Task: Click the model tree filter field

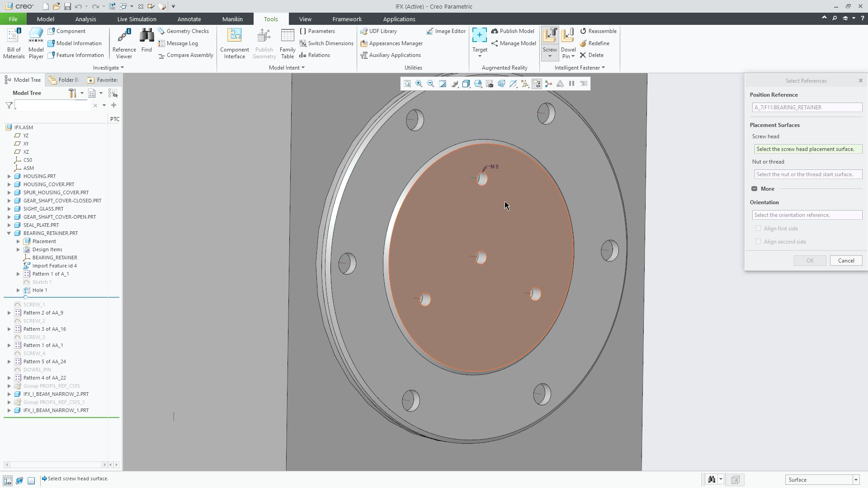Action: click(x=52, y=105)
